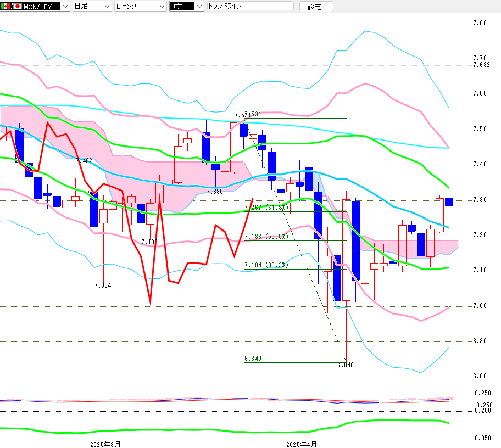Click the トレンドライン field
The height and width of the screenshot is (448, 501).
click(x=250, y=6)
